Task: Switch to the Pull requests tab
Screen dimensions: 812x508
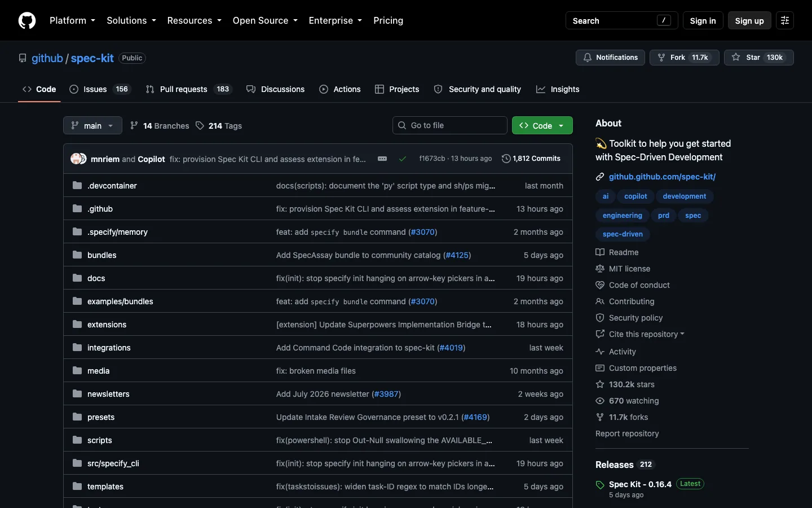Action: point(188,89)
